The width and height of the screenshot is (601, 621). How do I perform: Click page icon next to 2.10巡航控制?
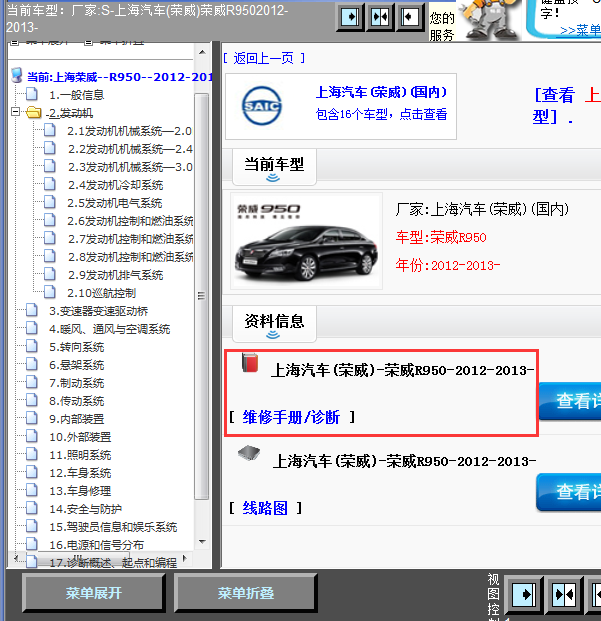point(49,292)
